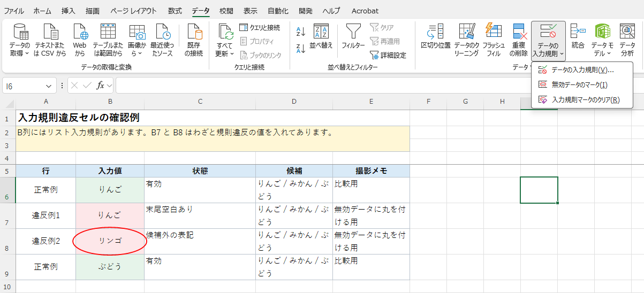Select column B header
The image size is (644, 293).
pyautogui.click(x=110, y=102)
